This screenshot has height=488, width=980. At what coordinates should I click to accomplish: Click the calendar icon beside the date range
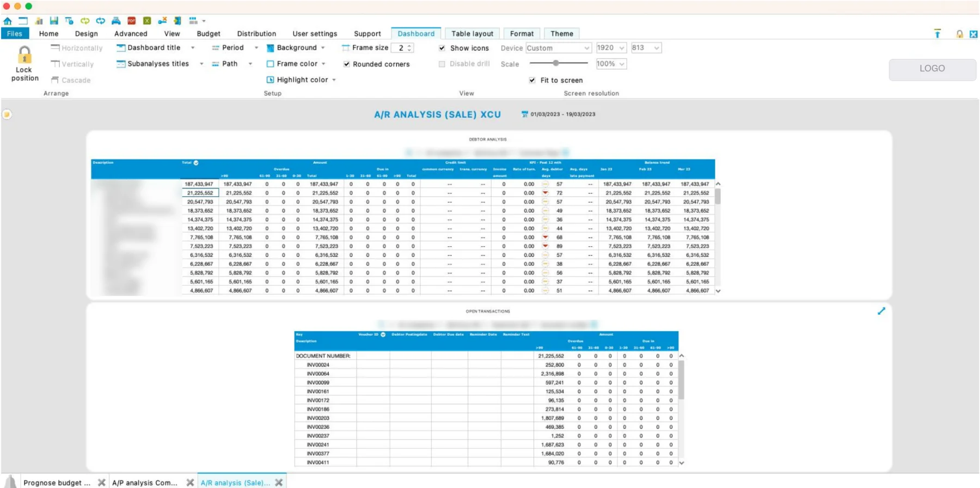pos(525,114)
